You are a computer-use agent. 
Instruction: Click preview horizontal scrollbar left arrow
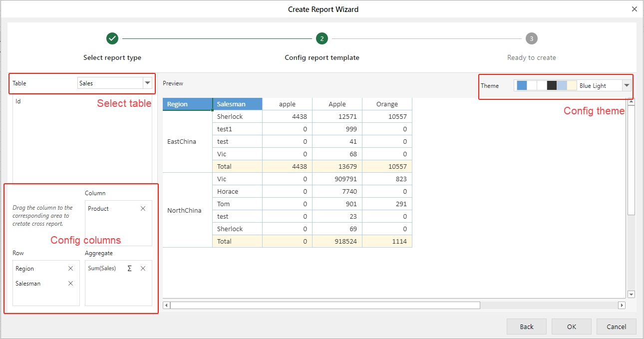click(167, 305)
